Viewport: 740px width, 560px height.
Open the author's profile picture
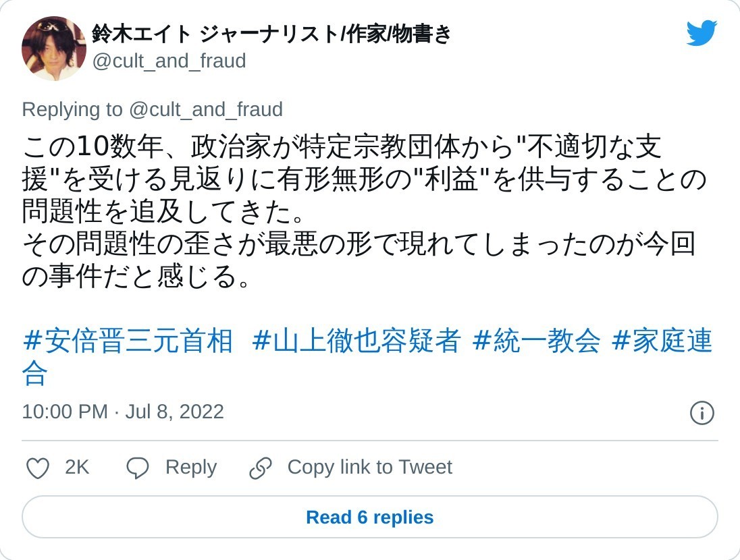point(53,49)
